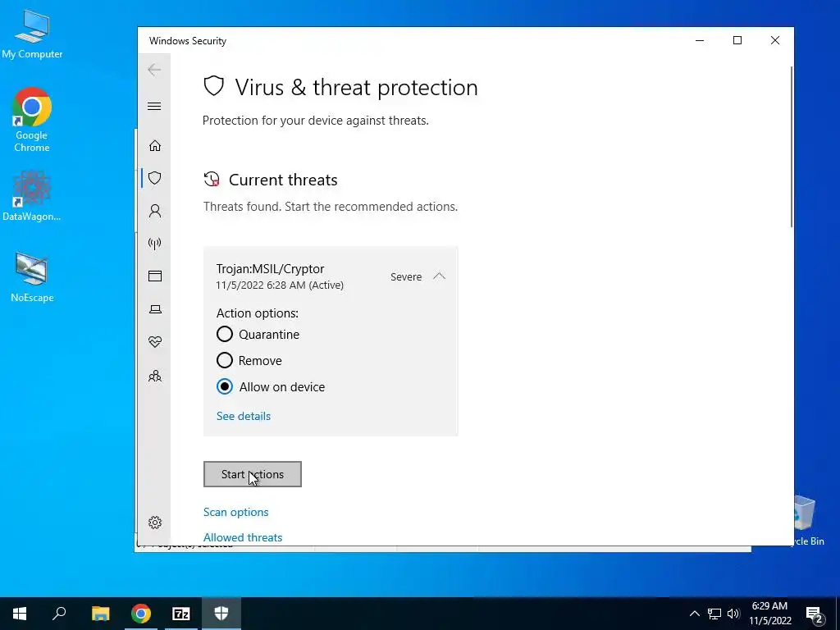Open volume speaker tray icon

(733, 614)
